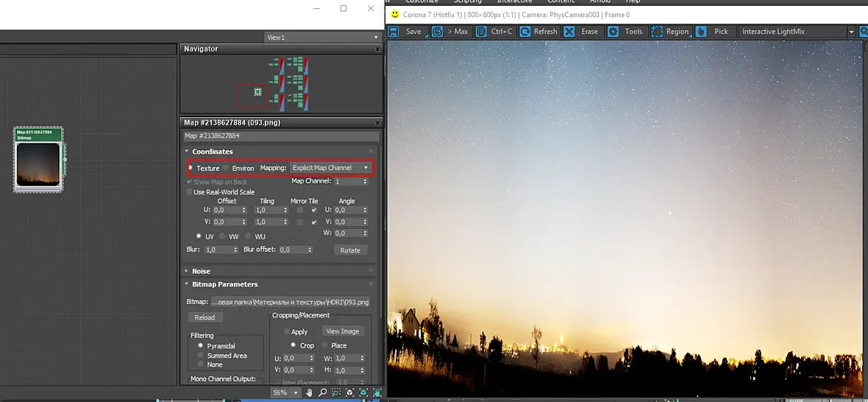This screenshot has height=402, width=868.
Task: Select the Environ mapping radio button
Action: [x=226, y=169]
